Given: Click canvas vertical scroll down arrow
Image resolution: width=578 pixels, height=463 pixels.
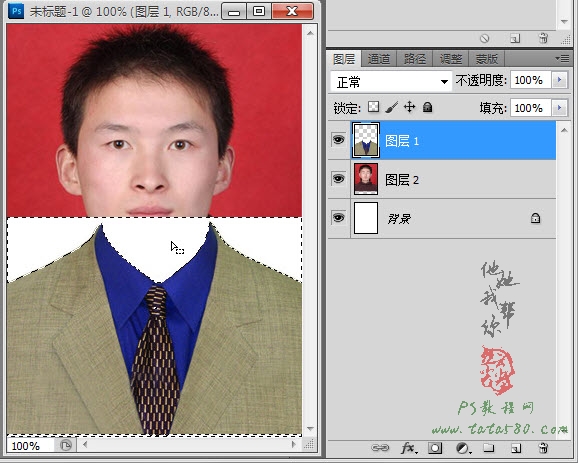Looking at the screenshot, I should 310,429.
